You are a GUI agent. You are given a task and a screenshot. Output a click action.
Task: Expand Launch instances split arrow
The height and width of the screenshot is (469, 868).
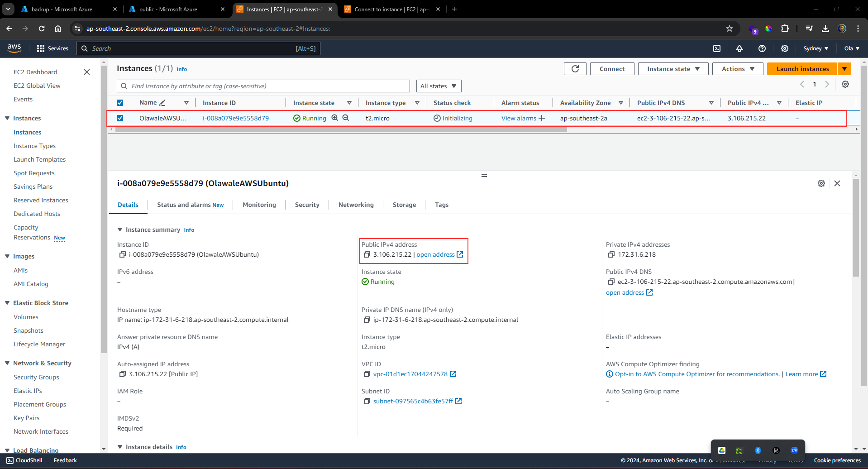click(844, 69)
